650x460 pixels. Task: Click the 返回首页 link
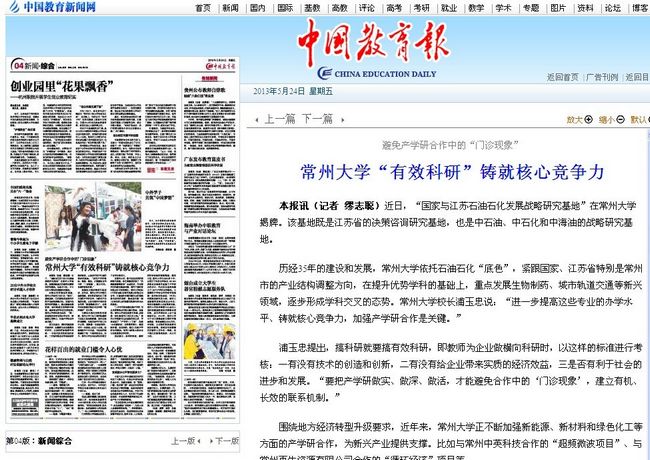pos(562,76)
